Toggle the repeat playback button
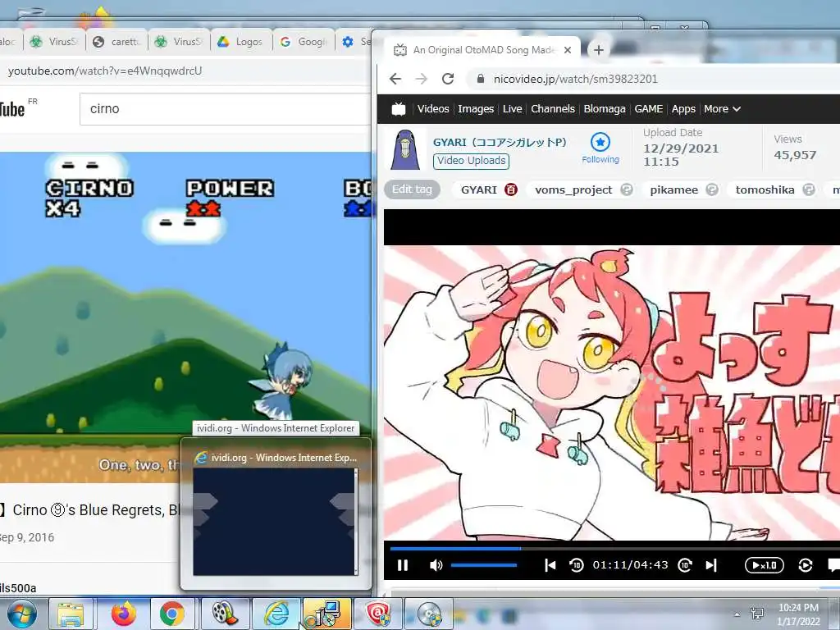 click(x=806, y=565)
